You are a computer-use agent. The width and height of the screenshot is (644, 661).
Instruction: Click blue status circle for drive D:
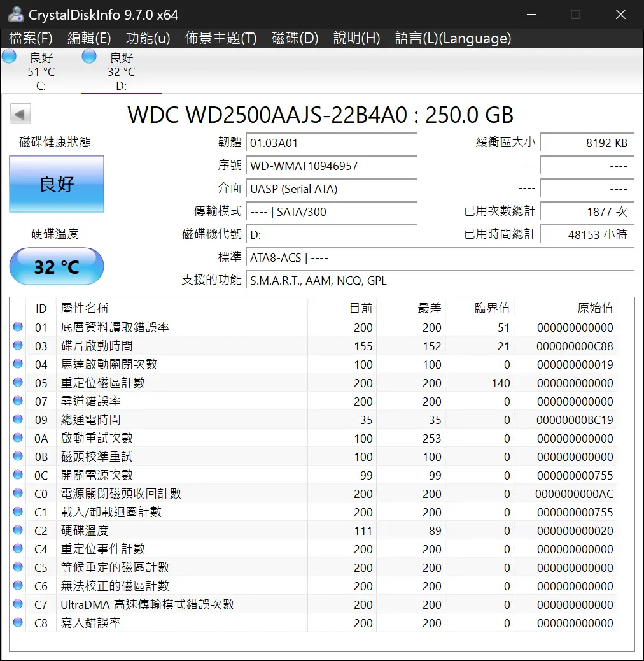pyautogui.click(x=89, y=57)
